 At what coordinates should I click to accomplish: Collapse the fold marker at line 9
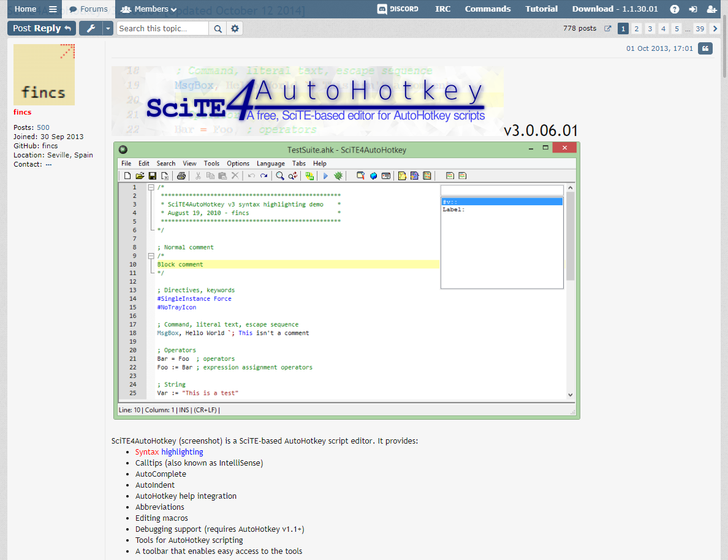[151, 256]
